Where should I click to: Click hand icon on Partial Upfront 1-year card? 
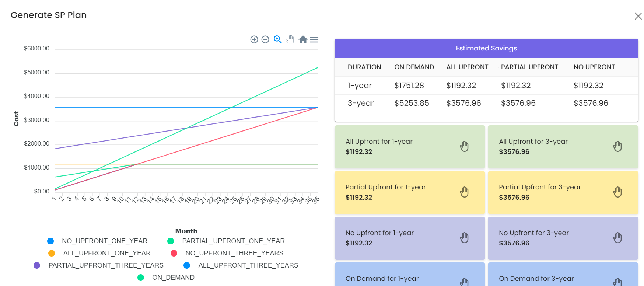(464, 192)
